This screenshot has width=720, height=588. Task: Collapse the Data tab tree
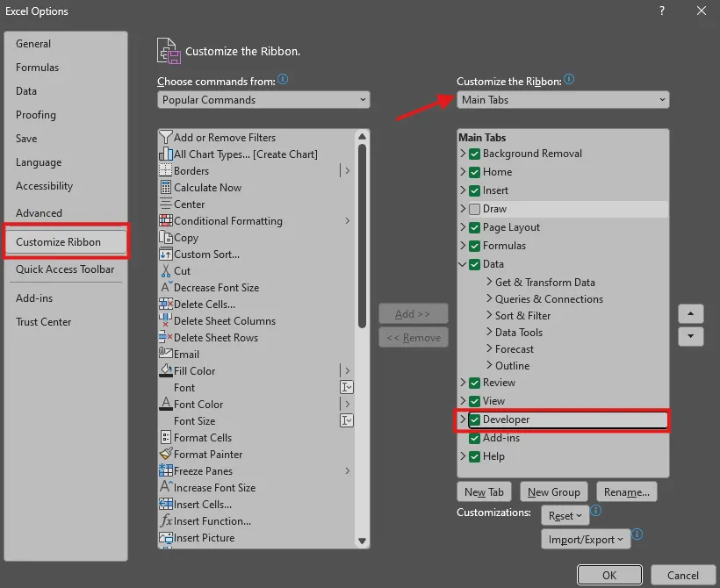tap(464, 263)
